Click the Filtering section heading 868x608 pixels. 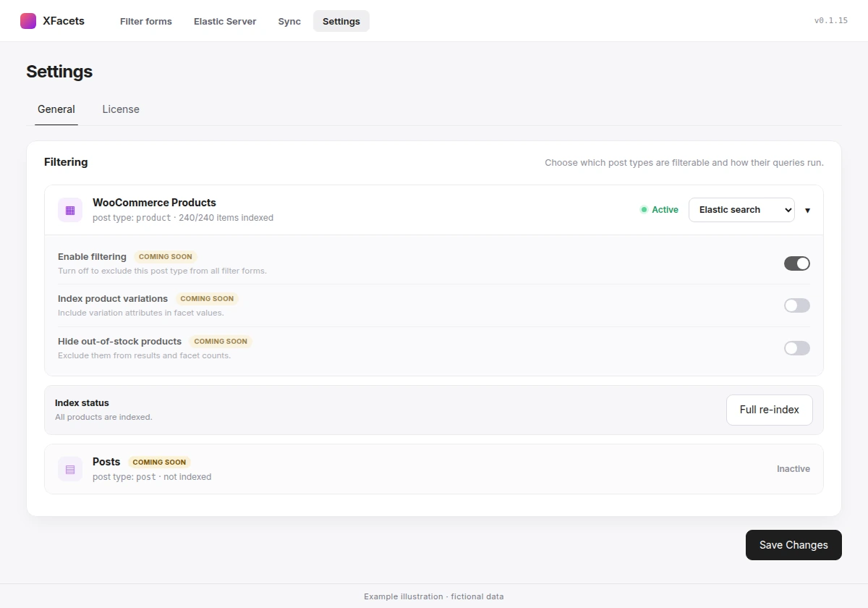coord(66,162)
